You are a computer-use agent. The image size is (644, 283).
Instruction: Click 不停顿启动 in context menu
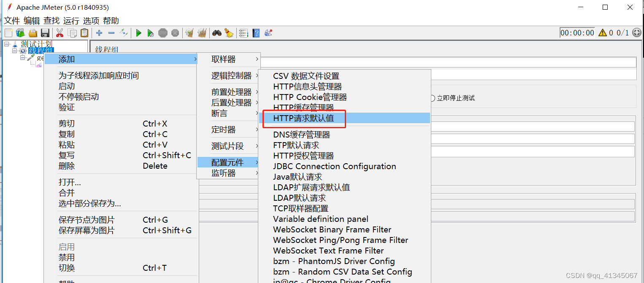click(121, 97)
